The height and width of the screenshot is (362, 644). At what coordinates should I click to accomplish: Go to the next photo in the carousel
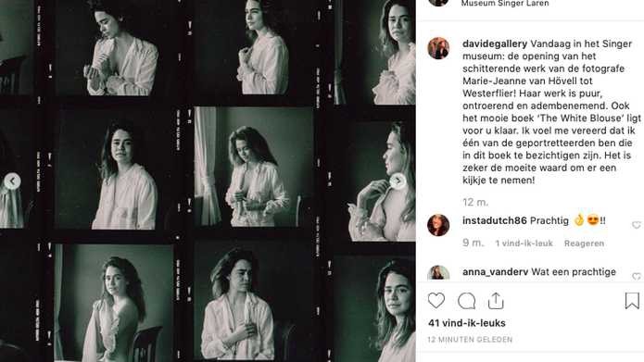[398, 181]
